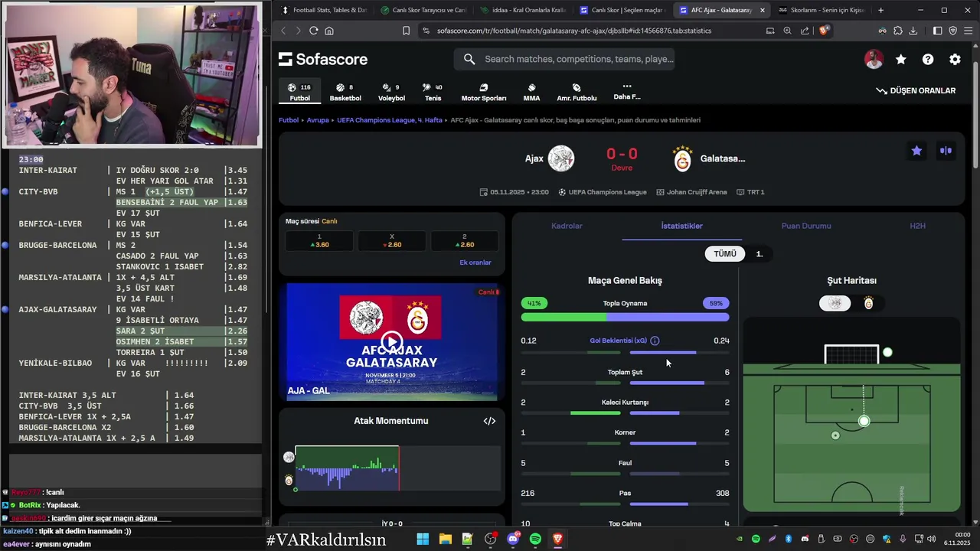Switch to the İstatistikler tab
Viewport: 980px width, 551px height.
coord(681,226)
